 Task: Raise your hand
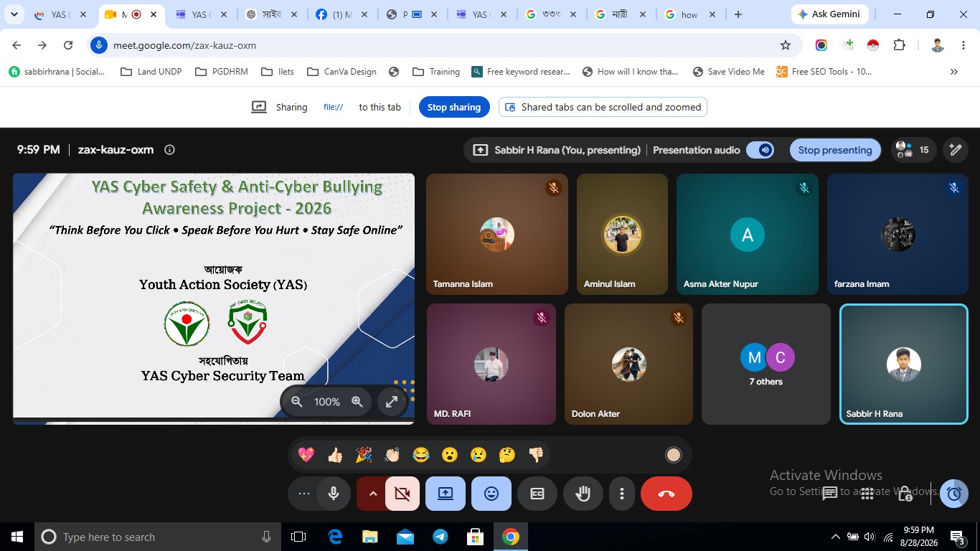click(x=583, y=494)
